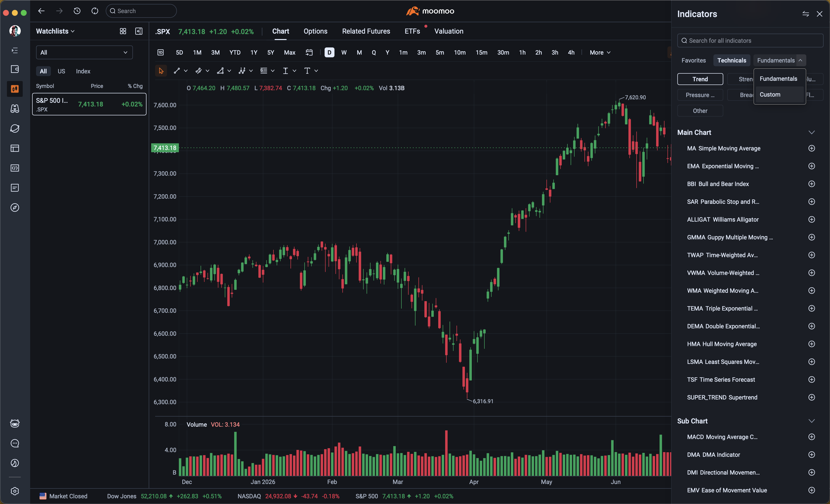Open the All watchlist filter combo box
This screenshot has height=504, width=830.
click(x=84, y=53)
